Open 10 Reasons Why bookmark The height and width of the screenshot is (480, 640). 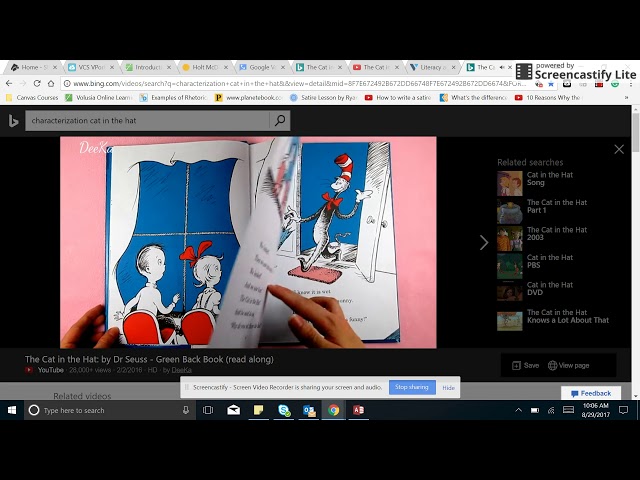pos(548,98)
